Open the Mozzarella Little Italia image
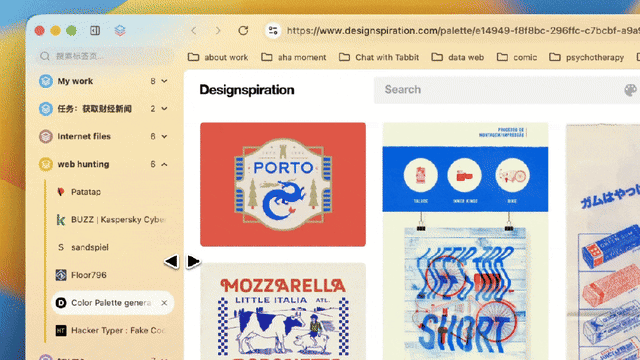 click(283, 311)
